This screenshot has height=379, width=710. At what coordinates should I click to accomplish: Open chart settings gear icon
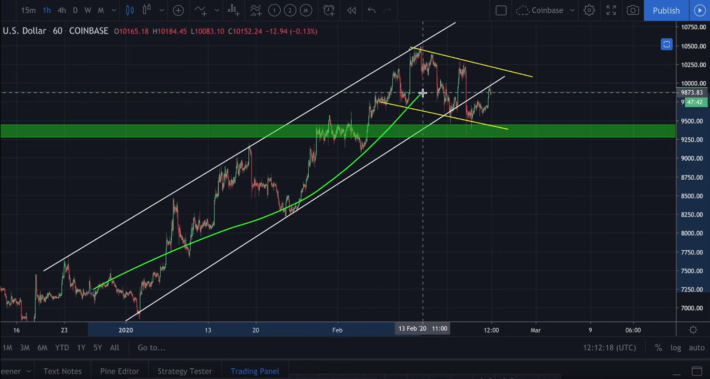point(589,10)
